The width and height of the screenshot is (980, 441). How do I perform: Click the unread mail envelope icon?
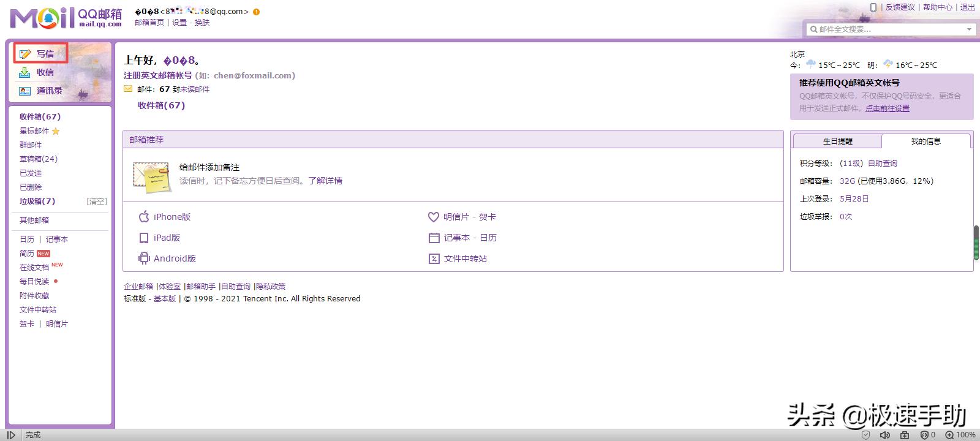click(x=128, y=89)
